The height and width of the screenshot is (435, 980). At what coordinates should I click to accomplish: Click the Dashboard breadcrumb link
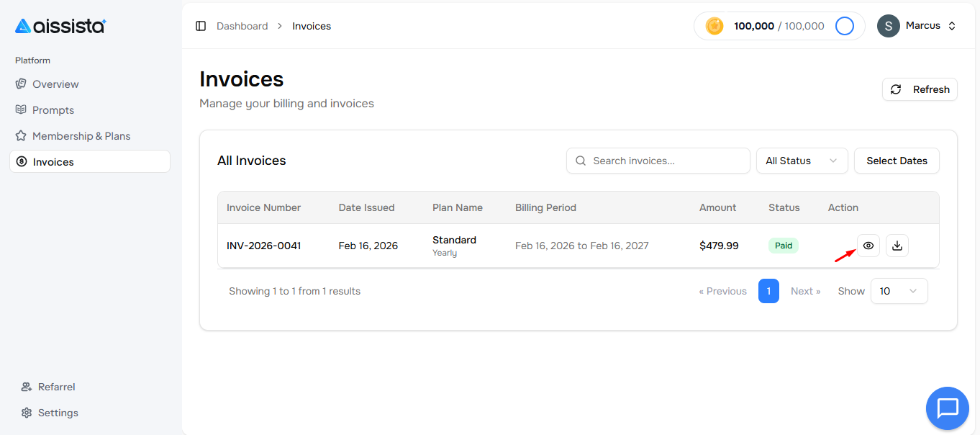242,26
